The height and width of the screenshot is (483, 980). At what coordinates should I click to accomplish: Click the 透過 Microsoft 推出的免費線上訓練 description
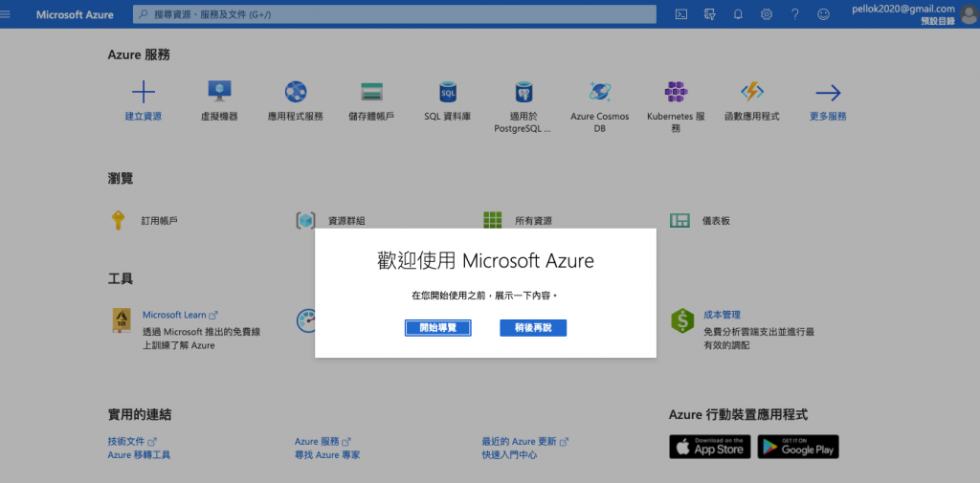pyautogui.click(x=201, y=339)
